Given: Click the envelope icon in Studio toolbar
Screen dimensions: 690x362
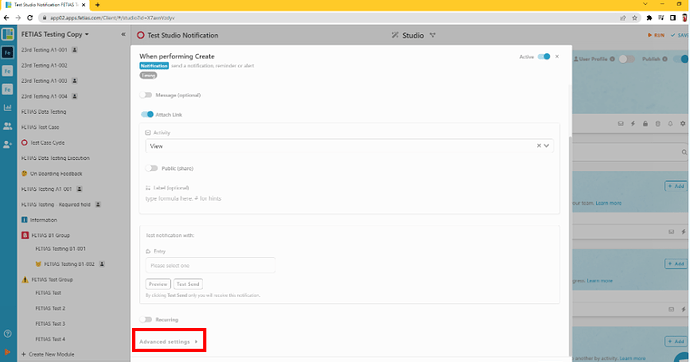Looking at the screenshot, I should [x=620, y=124].
